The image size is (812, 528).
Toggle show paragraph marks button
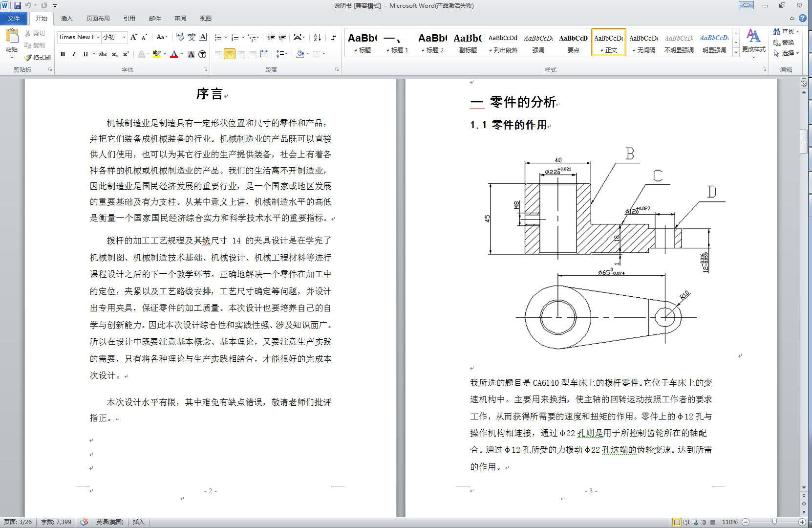click(x=333, y=37)
